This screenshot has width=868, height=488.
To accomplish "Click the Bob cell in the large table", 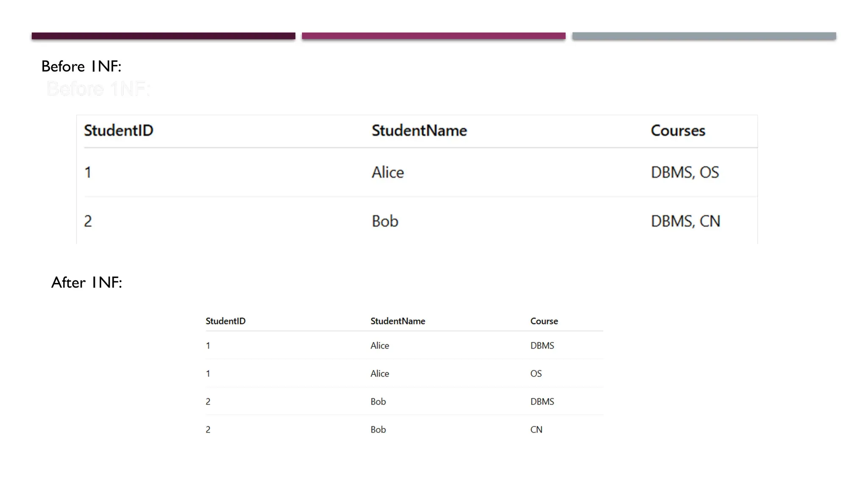I will click(385, 221).
